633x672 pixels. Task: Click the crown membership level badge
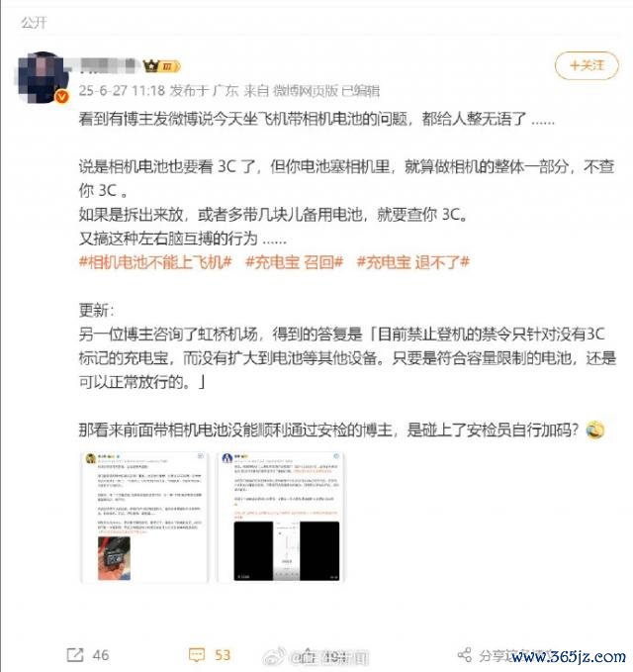[x=161, y=66]
